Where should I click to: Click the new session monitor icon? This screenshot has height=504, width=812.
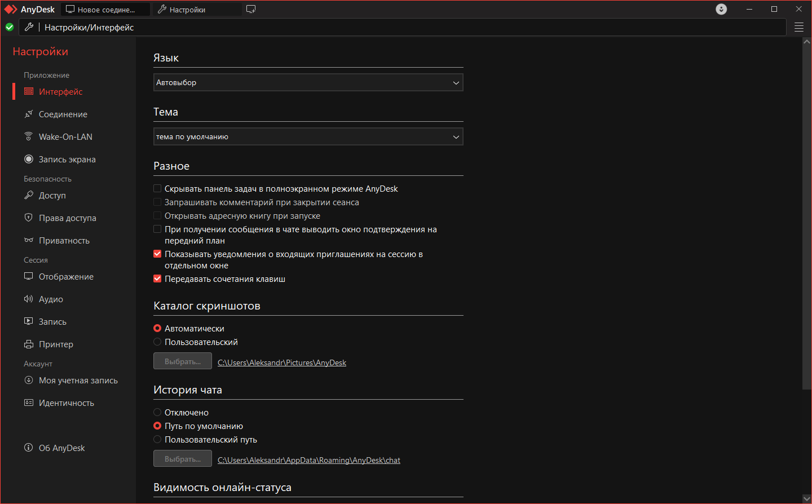[x=251, y=9]
